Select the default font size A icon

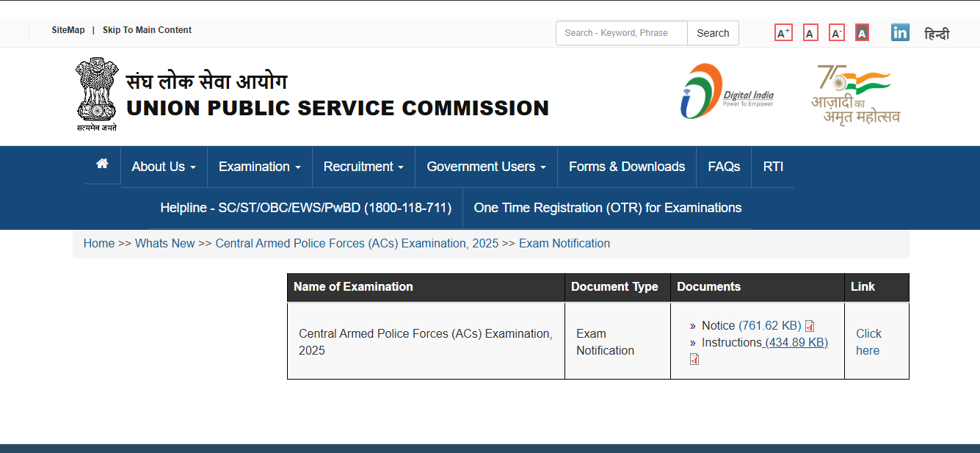810,32
